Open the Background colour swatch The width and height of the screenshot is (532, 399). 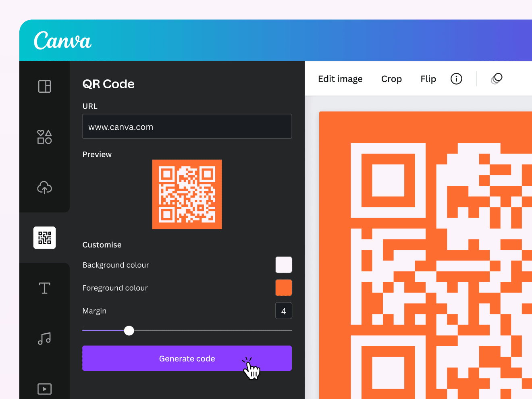pos(283,265)
